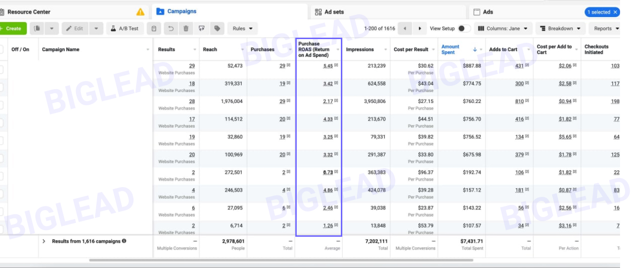Screen dimensions: 644x268
Task: Expand the Rules dropdown menu
Action: [242, 29]
